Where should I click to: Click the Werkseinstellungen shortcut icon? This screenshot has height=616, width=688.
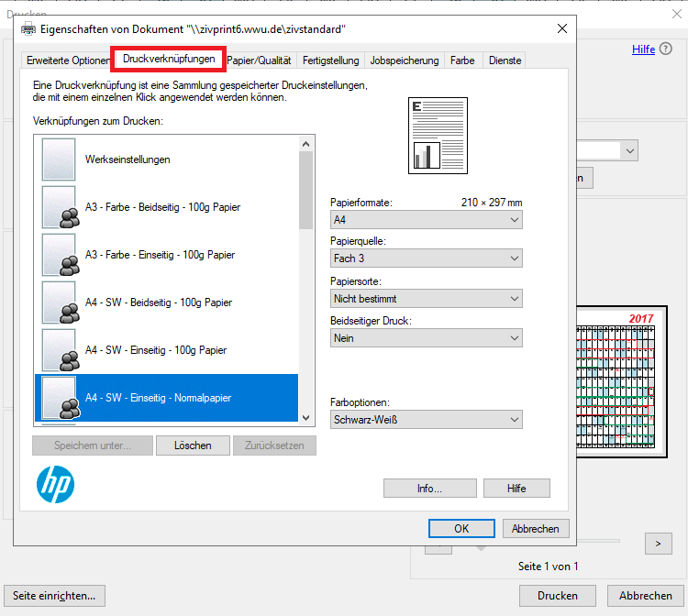pyautogui.click(x=59, y=159)
